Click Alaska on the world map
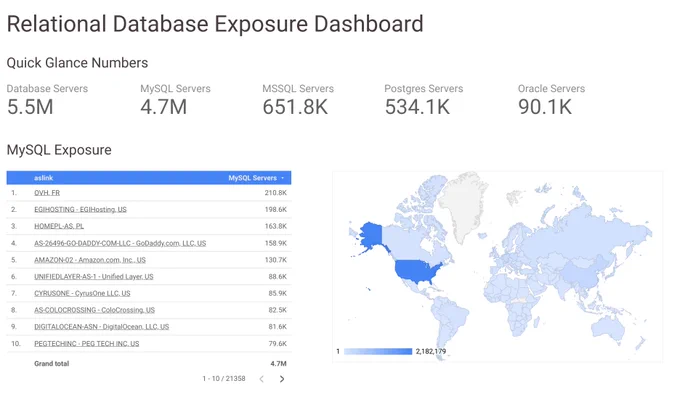This screenshot has width=680, height=407. tap(372, 234)
